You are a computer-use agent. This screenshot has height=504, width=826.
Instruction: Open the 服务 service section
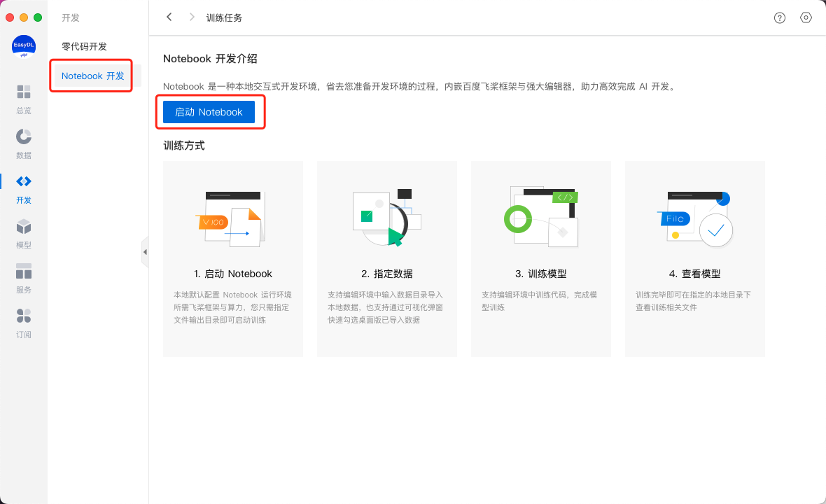pos(24,278)
